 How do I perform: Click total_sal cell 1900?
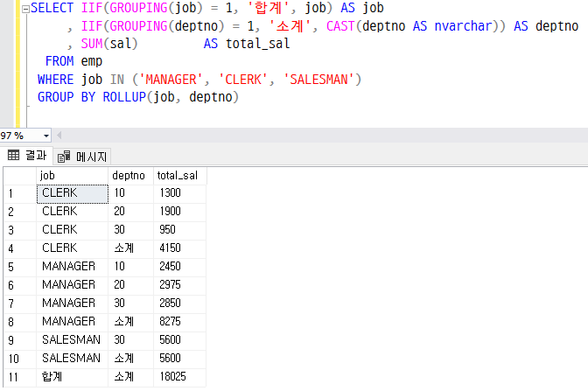pyautogui.click(x=179, y=212)
